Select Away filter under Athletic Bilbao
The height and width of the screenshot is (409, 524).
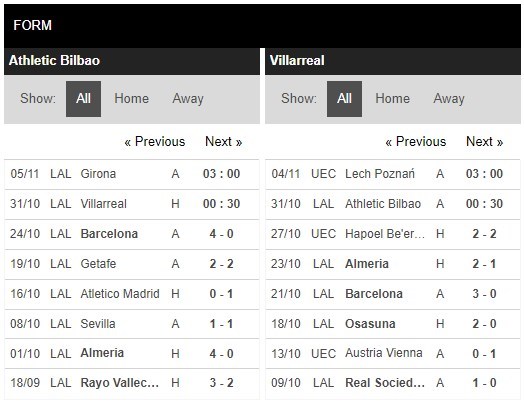[188, 99]
